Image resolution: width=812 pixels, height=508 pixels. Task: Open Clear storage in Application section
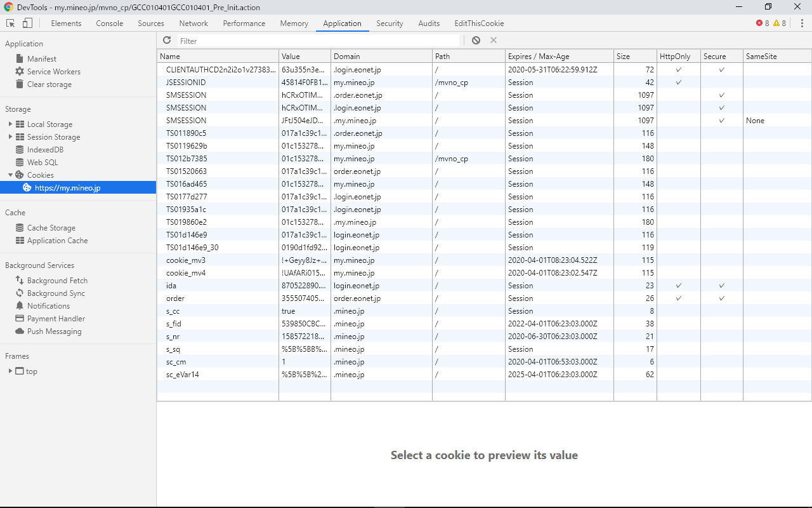pos(49,84)
